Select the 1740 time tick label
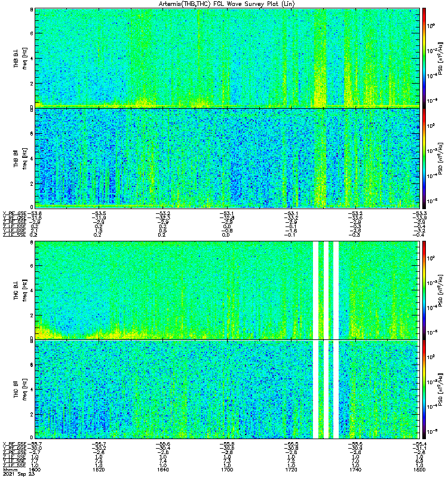 355,471
